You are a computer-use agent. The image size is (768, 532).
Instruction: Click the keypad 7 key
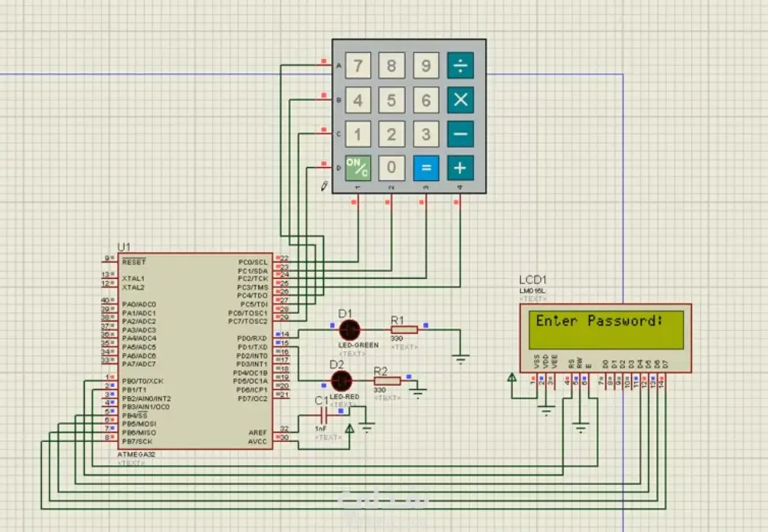[x=358, y=65]
